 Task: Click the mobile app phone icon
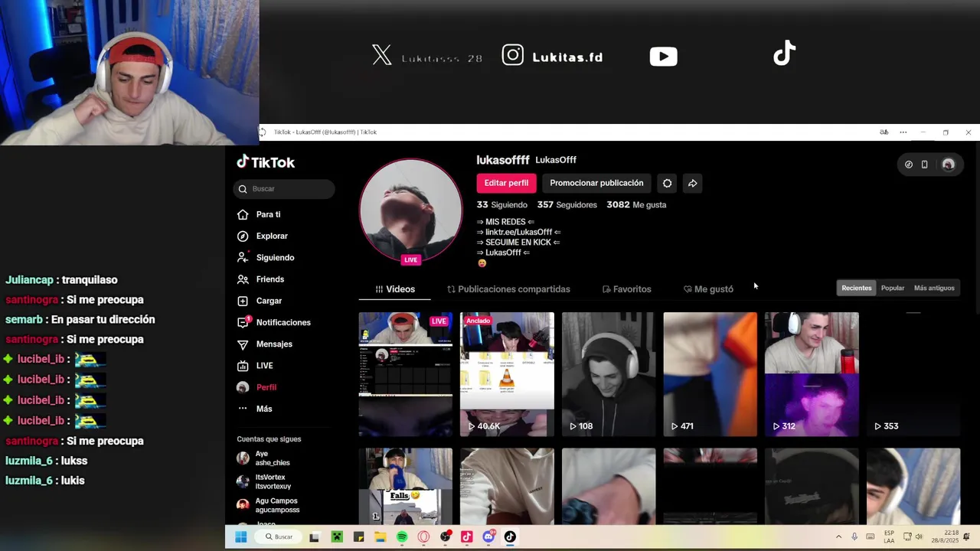[x=925, y=165]
